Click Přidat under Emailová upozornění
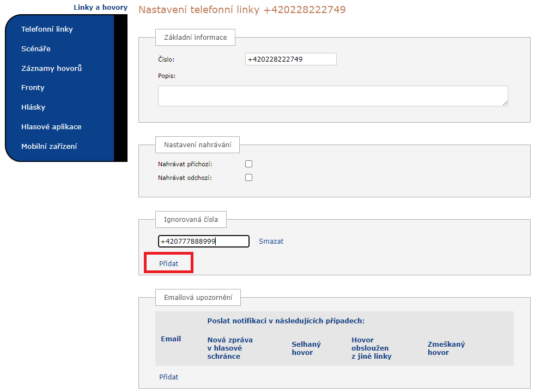Image resolution: width=534 pixels, height=392 pixels. (168, 377)
